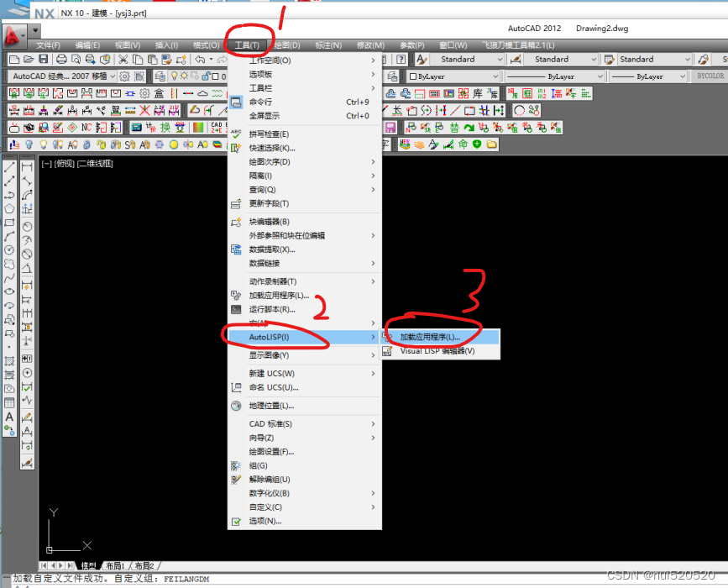Image resolution: width=728 pixels, height=588 pixels.
Task: Click the Table Style icon
Action: [x=609, y=59]
